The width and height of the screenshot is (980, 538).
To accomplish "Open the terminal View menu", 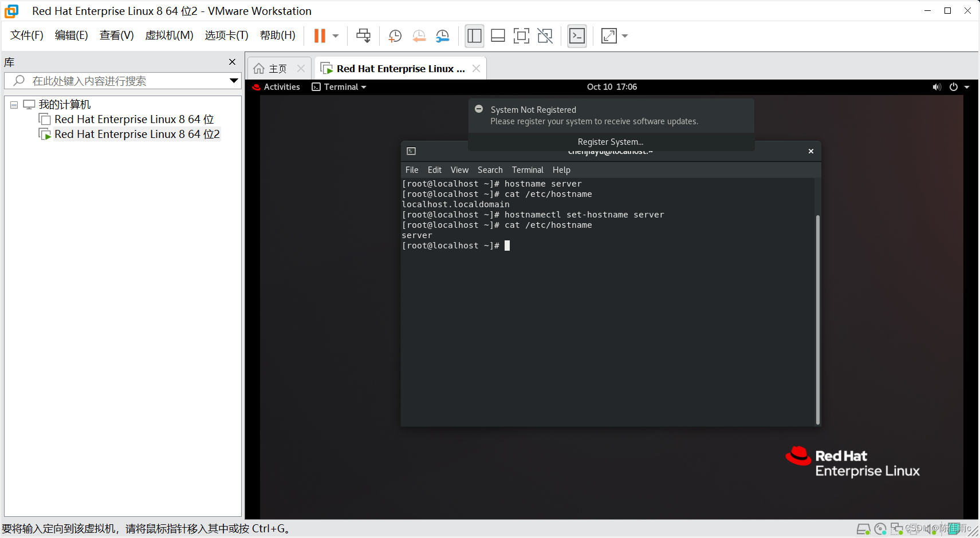I will point(459,170).
